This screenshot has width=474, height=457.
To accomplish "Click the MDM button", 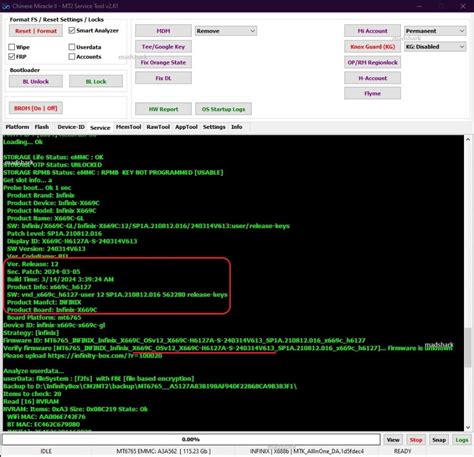I will click(x=163, y=31).
